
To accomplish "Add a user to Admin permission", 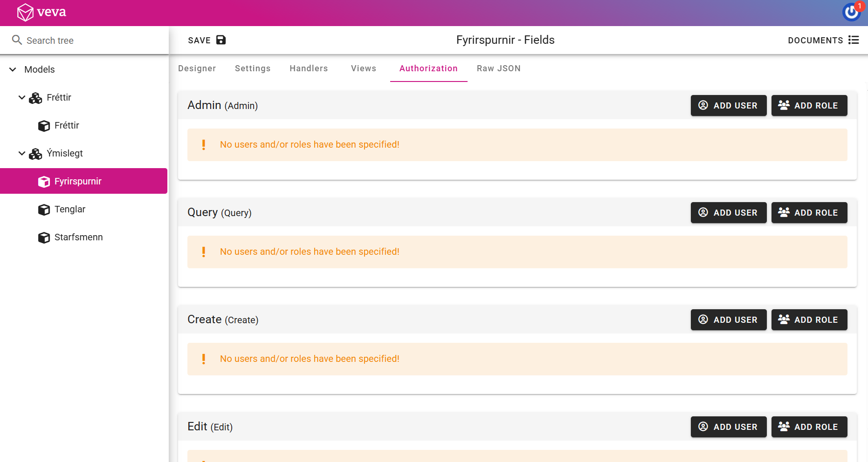I will [x=728, y=106].
